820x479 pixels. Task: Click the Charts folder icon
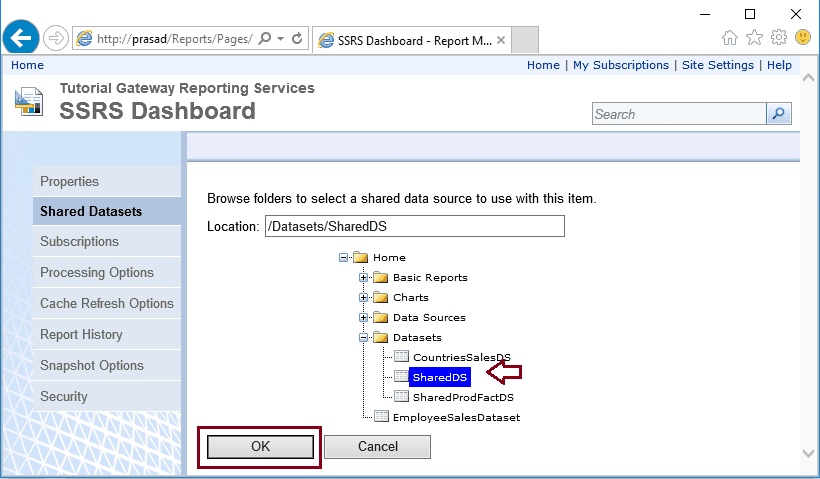point(381,297)
